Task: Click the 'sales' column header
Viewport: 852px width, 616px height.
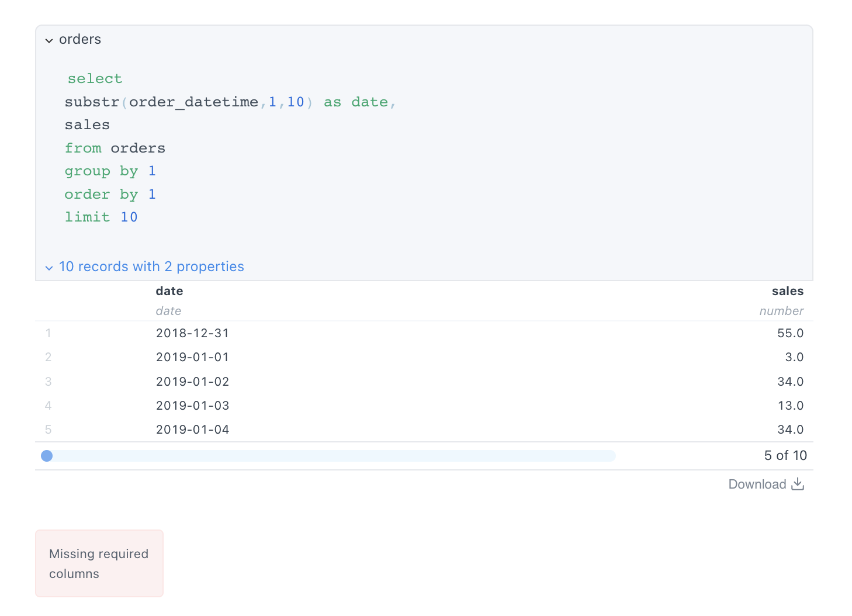Action: (787, 291)
